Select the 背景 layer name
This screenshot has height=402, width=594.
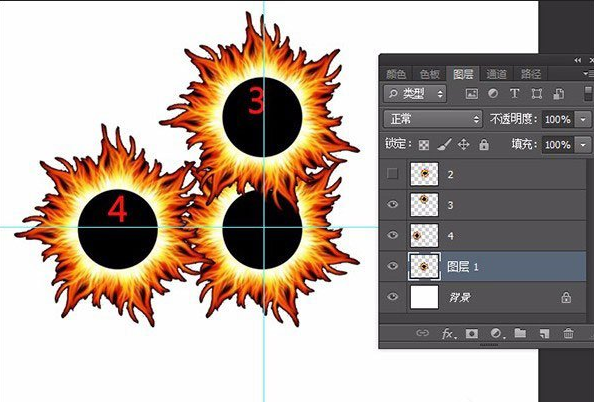460,297
